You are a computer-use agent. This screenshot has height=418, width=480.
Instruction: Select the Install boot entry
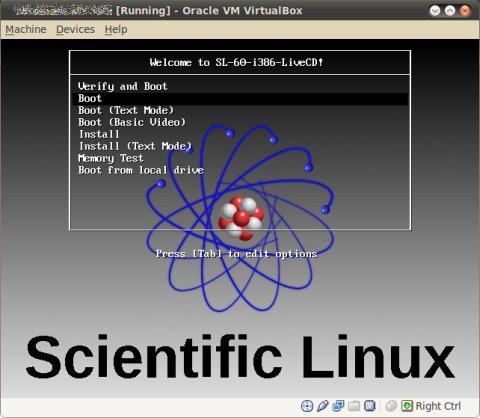[99, 134]
